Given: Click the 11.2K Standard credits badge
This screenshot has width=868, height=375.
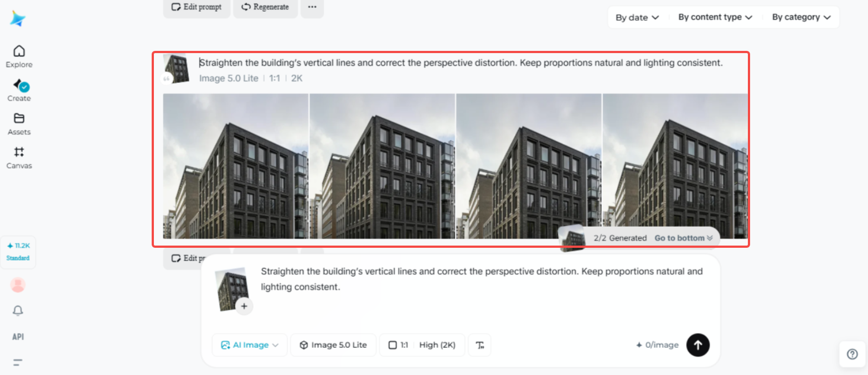Looking at the screenshot, I should coord(18,252).
